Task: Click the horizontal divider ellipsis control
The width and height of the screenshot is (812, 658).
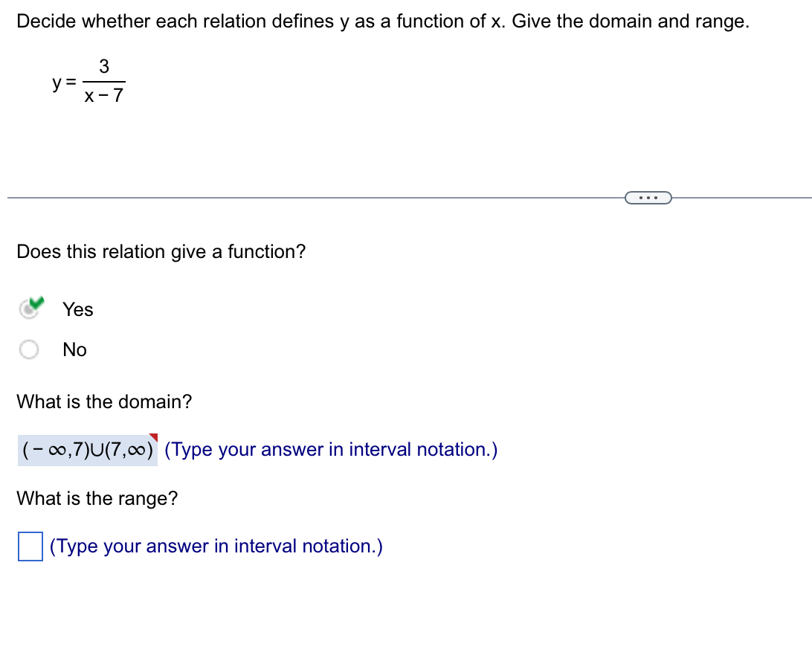Action: [648, 197]
